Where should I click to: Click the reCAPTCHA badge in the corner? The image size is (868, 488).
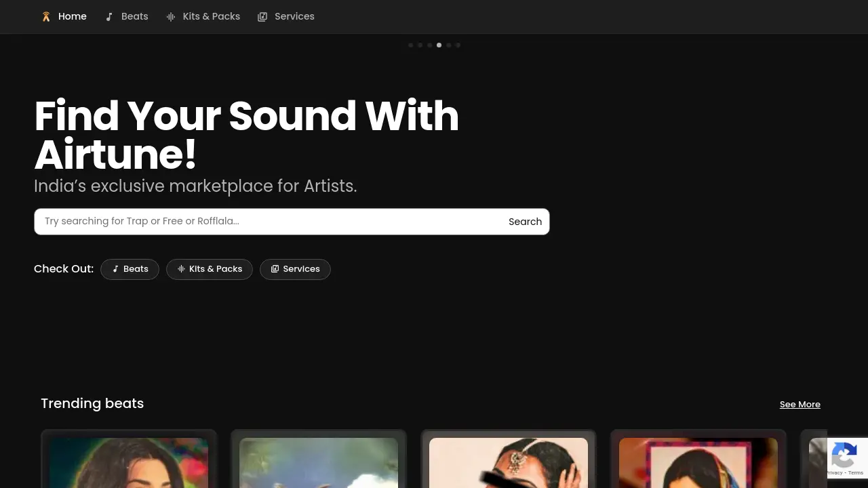[x=844, y=458]
